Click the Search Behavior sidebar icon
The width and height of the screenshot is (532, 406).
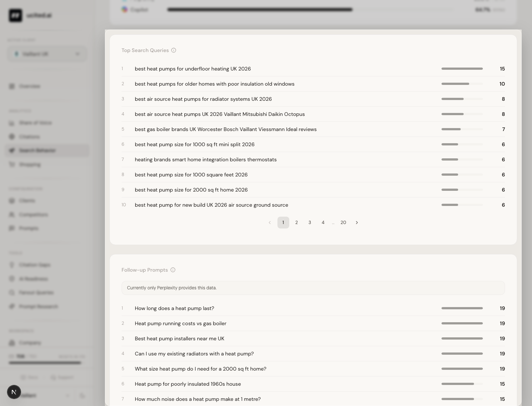(x=12, y=151)
